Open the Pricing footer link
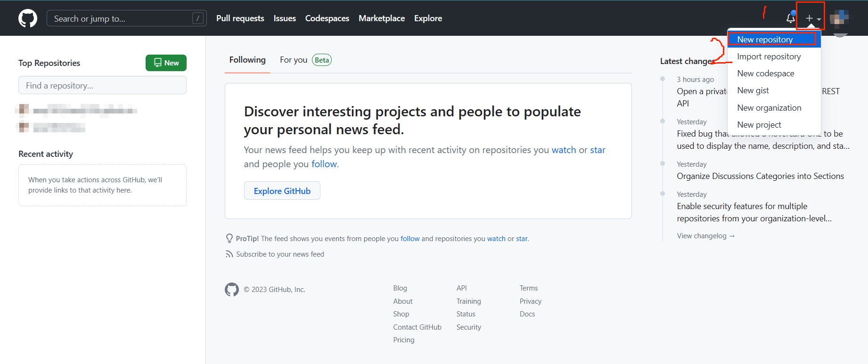The width and height of the screenshot is (868, 364). coord(404,340)
